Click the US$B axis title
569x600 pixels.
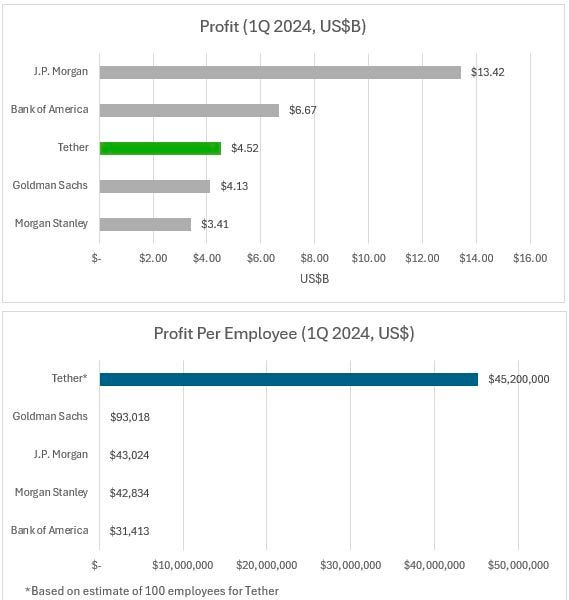[315, 279]
